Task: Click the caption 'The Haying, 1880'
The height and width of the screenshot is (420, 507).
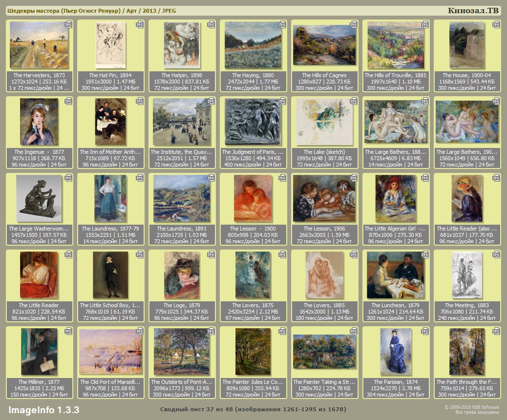Action: (x=253, y=75)
